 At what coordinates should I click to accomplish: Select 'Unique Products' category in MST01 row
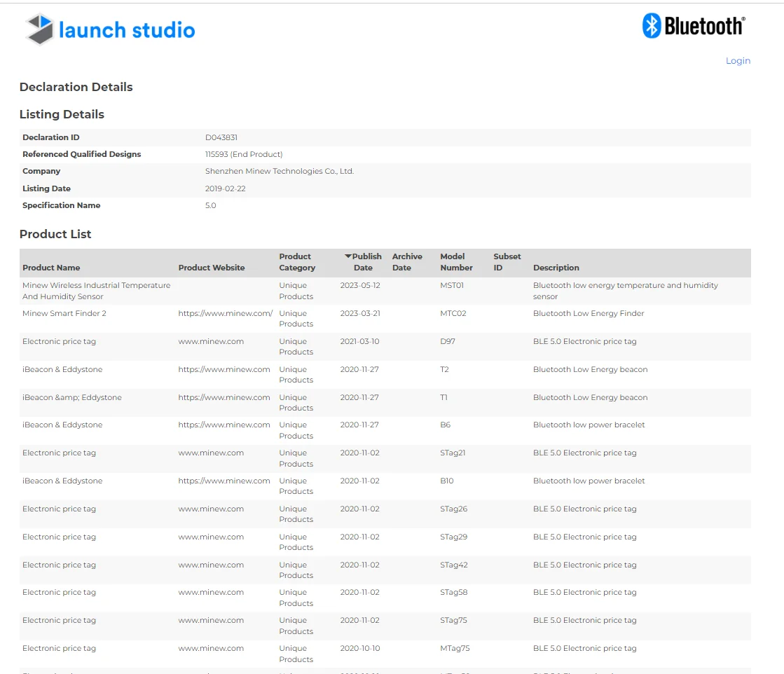pos(296,291)
